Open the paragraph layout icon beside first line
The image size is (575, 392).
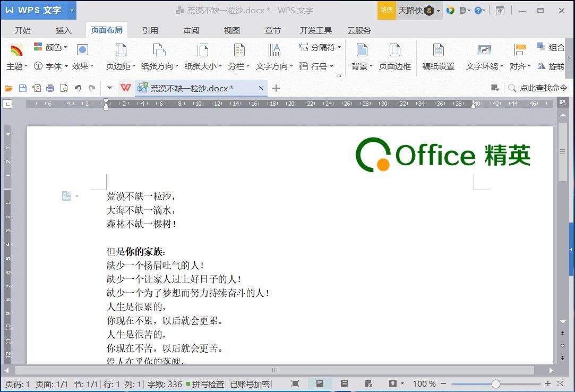66,196
